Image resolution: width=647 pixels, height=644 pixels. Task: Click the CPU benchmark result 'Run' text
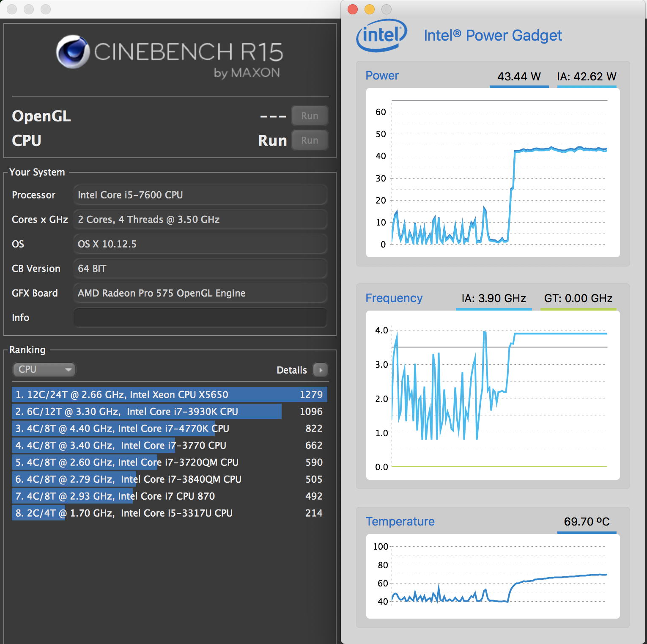pyautogui.click(x=273, y=140)
